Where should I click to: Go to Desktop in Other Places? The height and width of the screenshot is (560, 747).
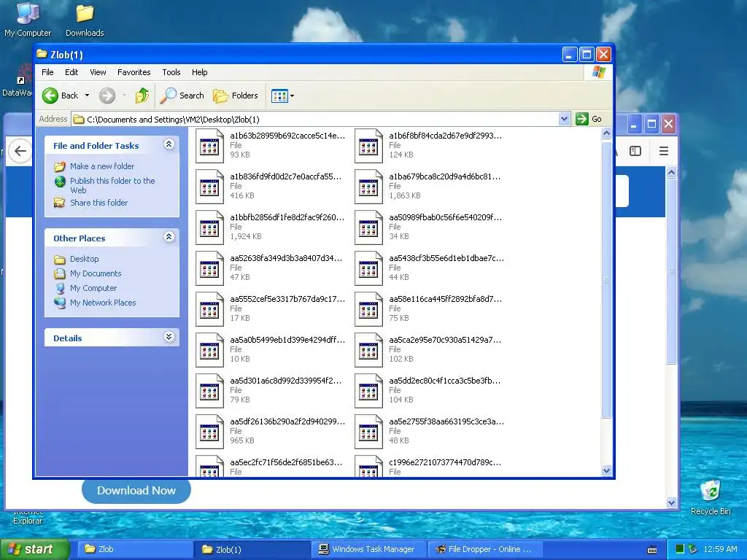pos(85,259)
